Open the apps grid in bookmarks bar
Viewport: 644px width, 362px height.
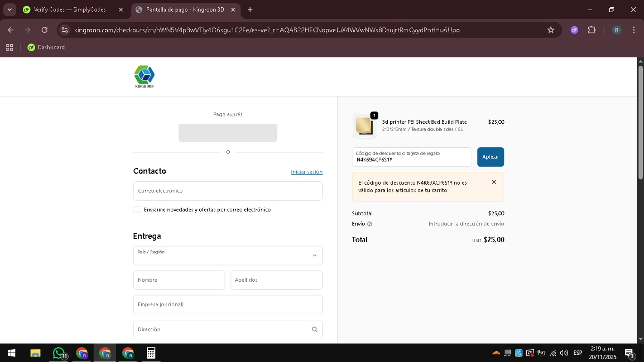pyautogui.click(x=9, y=48)
